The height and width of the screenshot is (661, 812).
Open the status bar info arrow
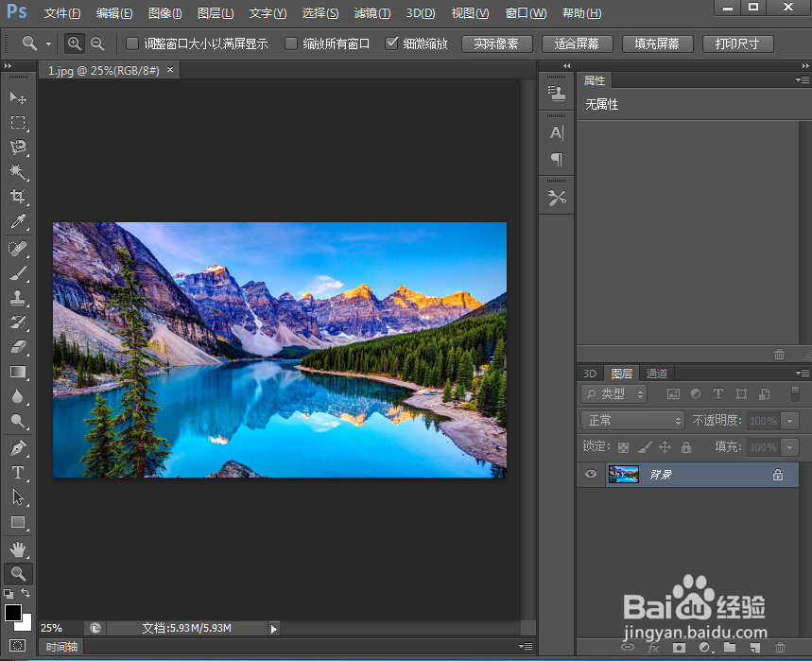point(273,629)
